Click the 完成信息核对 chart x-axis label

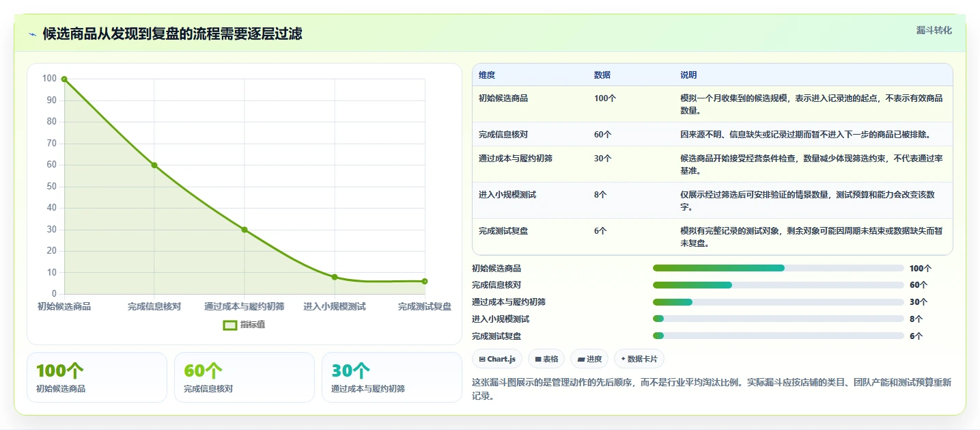click(154, 306)
